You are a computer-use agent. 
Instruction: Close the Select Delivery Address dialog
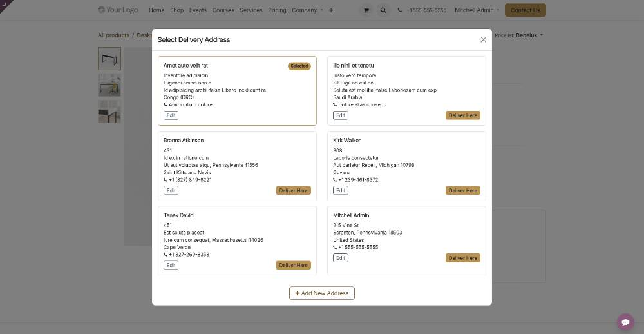pyautogui.click(x=484, y=39)
